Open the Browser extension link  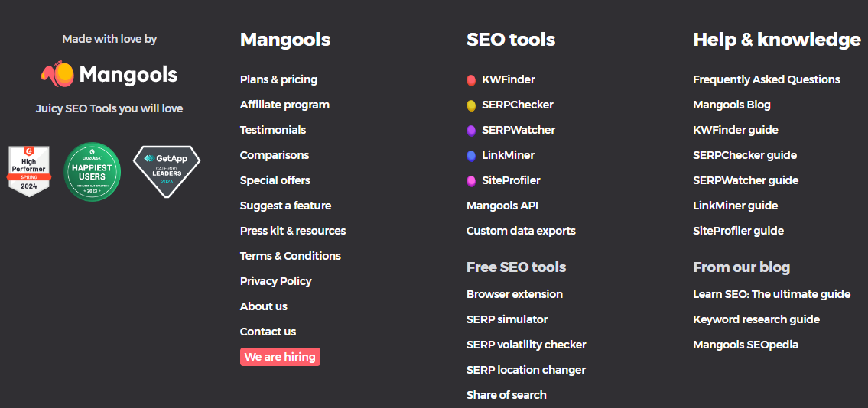[x=515, y=294]
